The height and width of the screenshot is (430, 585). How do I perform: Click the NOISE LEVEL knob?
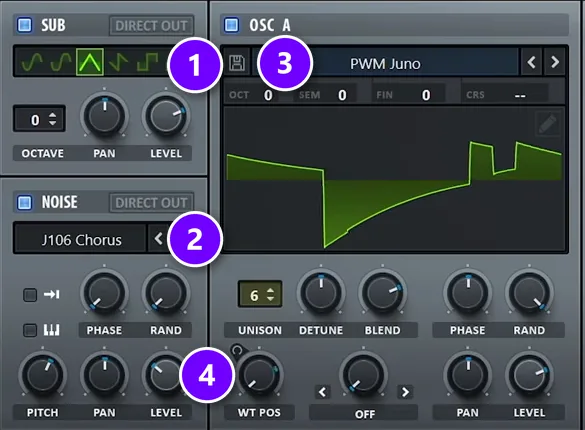coord(166,375)
